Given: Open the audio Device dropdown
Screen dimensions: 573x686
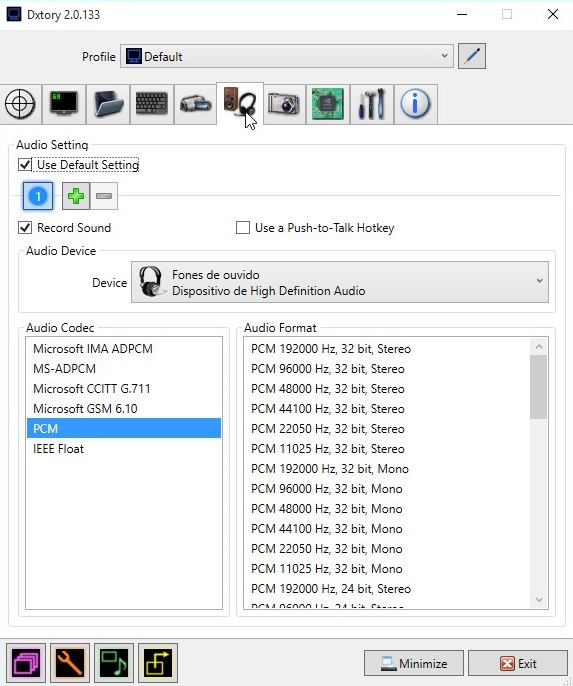Looking at the screenshot, I should tap(340, 282).
